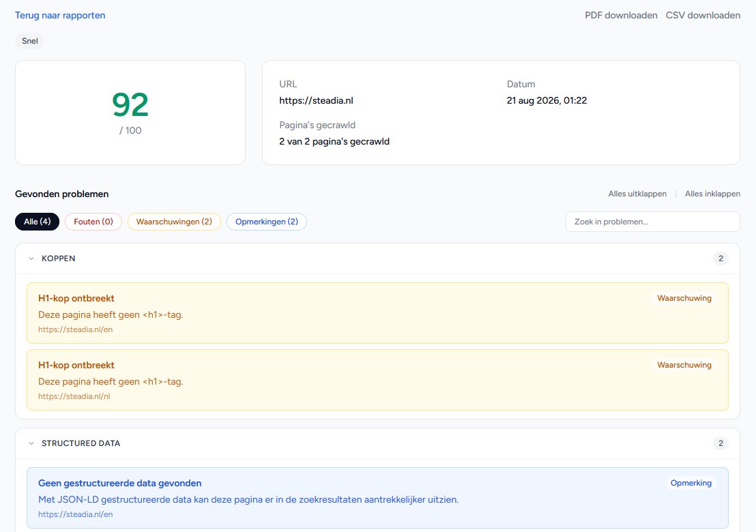
Task: Click the Snel badge
Action: [x=30, y=41]
